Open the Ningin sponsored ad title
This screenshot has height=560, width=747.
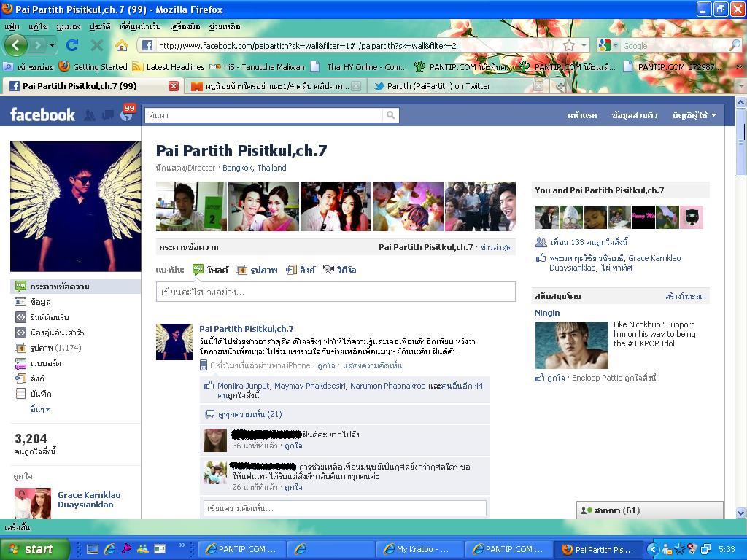click(547, 313)
